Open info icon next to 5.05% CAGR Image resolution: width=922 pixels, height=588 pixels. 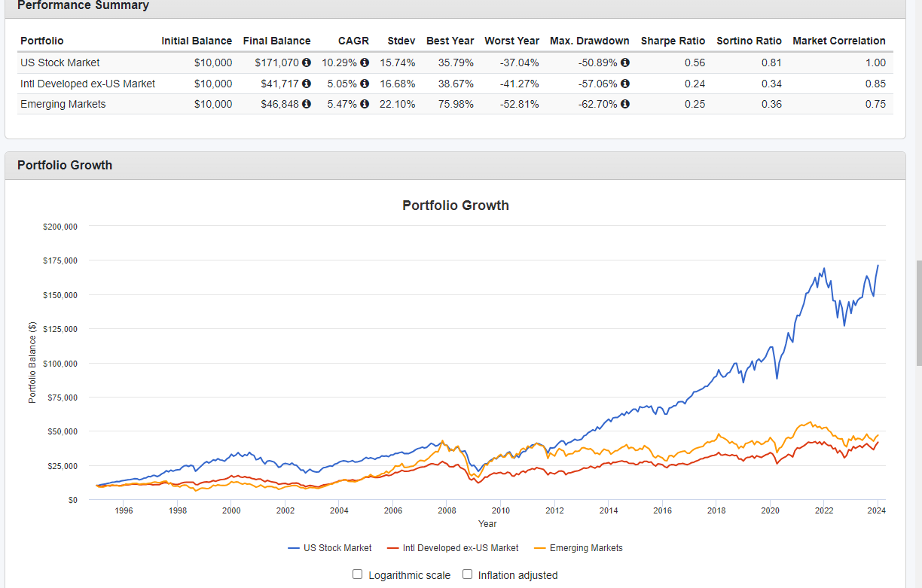[365, 84]
